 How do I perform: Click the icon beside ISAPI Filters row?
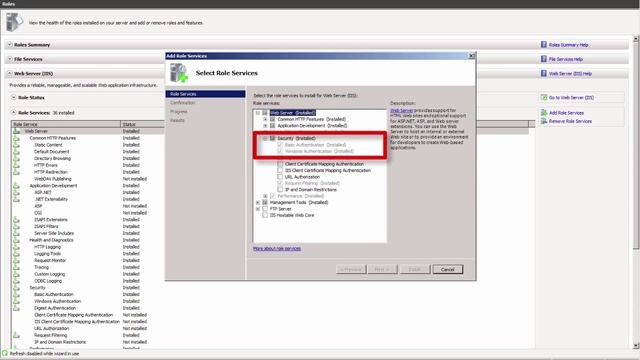click(x=16, y=227)
